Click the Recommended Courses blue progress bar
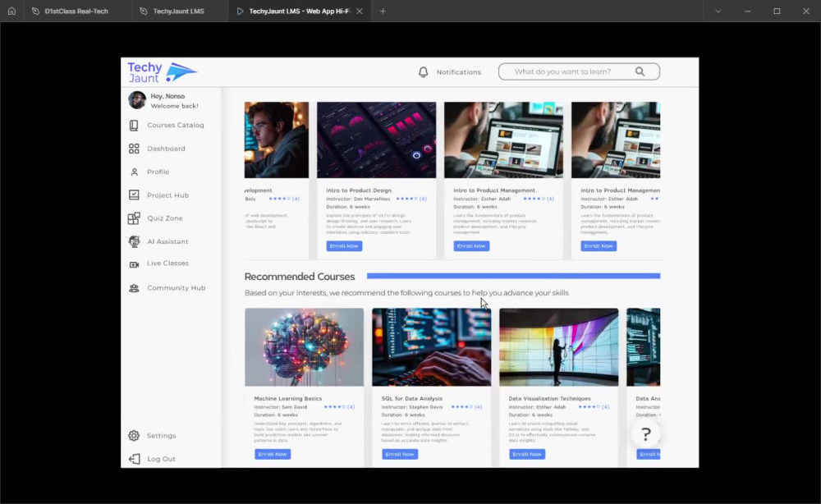Image resolution: width=821 pixels, height=504 pixels. pyautogui.click(x=514, y=276)
